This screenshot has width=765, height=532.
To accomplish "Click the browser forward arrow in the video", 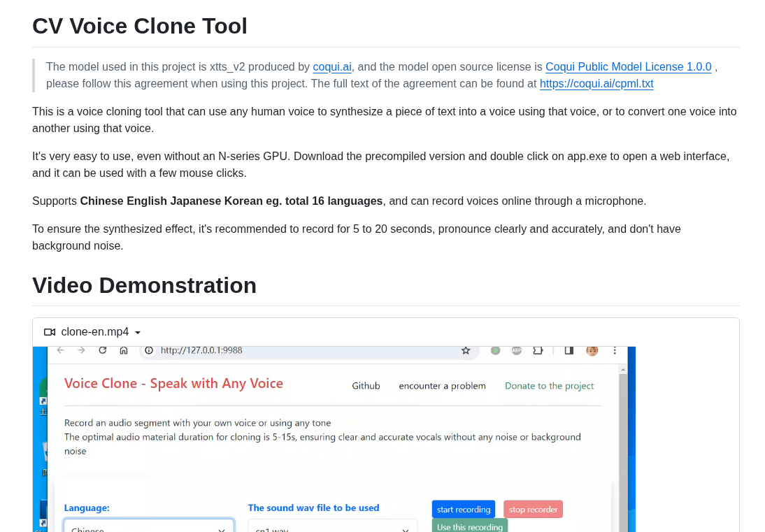I will [x=82, y=350].
